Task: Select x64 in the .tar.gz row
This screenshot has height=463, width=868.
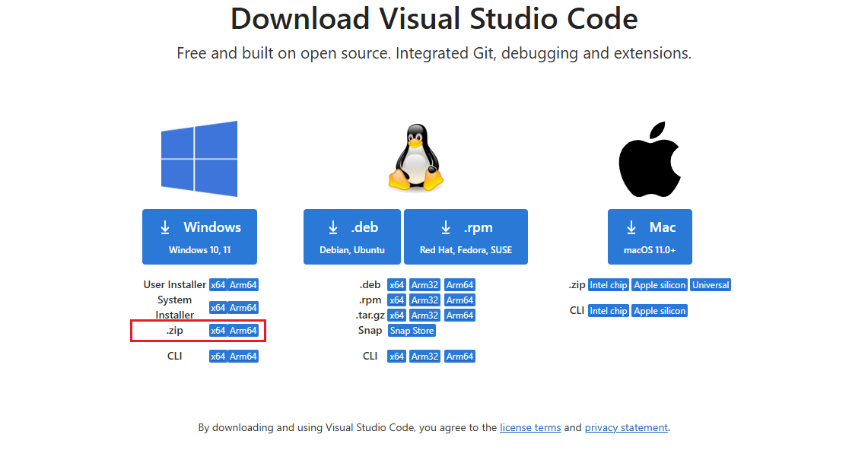Action: (396, 316)
